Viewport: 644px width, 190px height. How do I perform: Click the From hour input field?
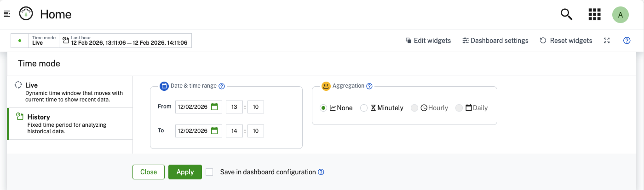[234, 107]
